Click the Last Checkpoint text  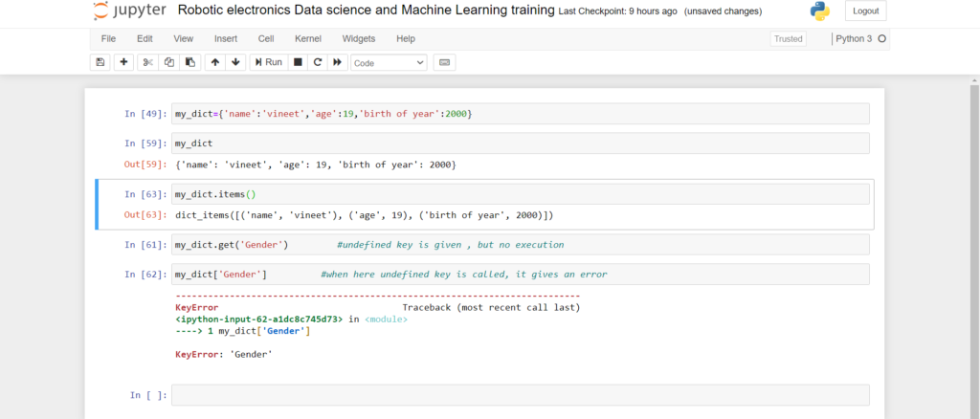pyautogui.click(x=618, y=11)
